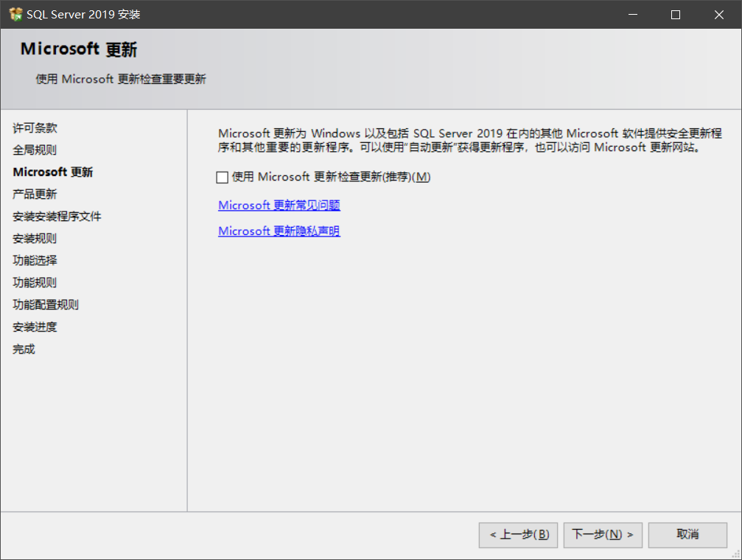Image resolution: width=742 pixels, height=560 pixels.
Task: Enable the Microsoft update check checkbox
Action: [222, 177]
